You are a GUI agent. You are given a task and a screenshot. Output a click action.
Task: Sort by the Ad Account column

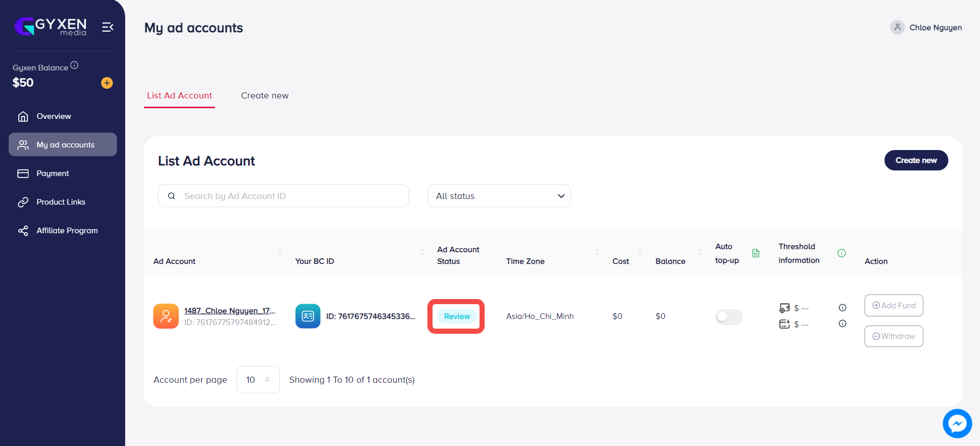[x=280, y=253]
